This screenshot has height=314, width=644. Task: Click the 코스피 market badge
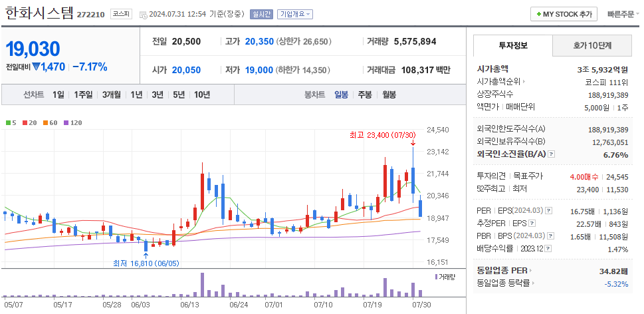[x=121, y=14]
